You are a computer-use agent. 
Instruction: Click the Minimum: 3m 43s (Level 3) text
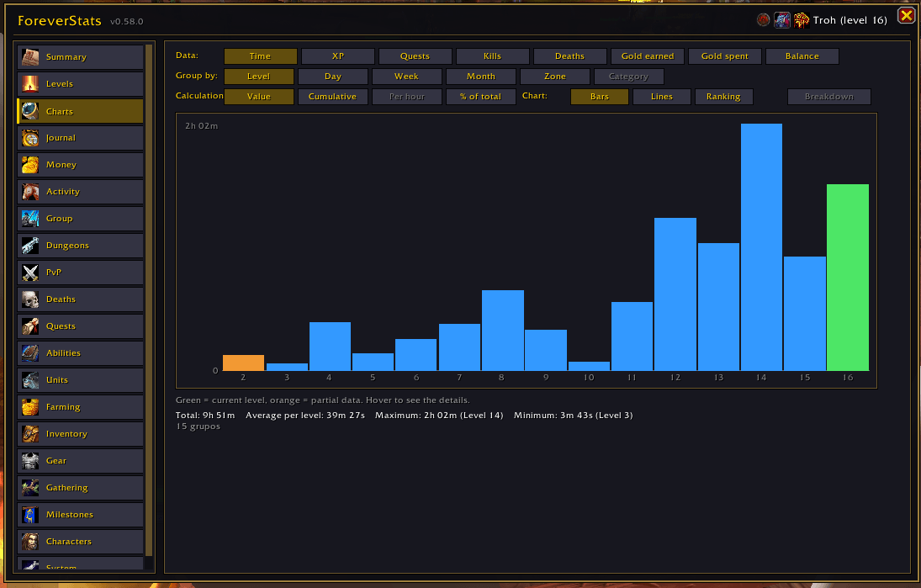tap(574, 416)
